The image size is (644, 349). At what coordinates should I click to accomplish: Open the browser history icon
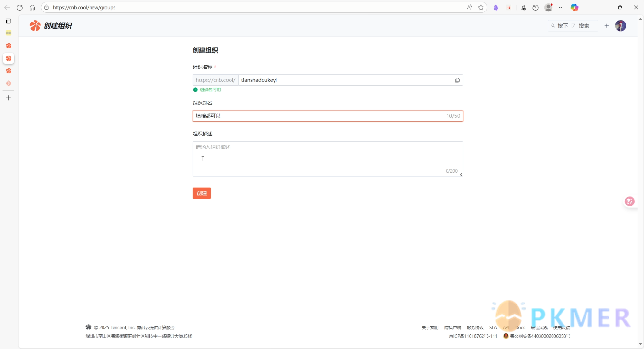coord(536,7)
